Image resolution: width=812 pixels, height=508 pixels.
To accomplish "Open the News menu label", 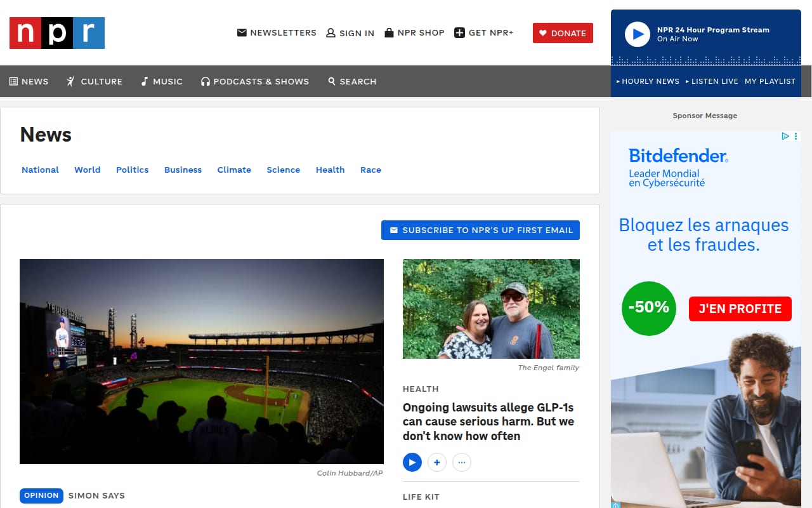I will pos(35,81).
